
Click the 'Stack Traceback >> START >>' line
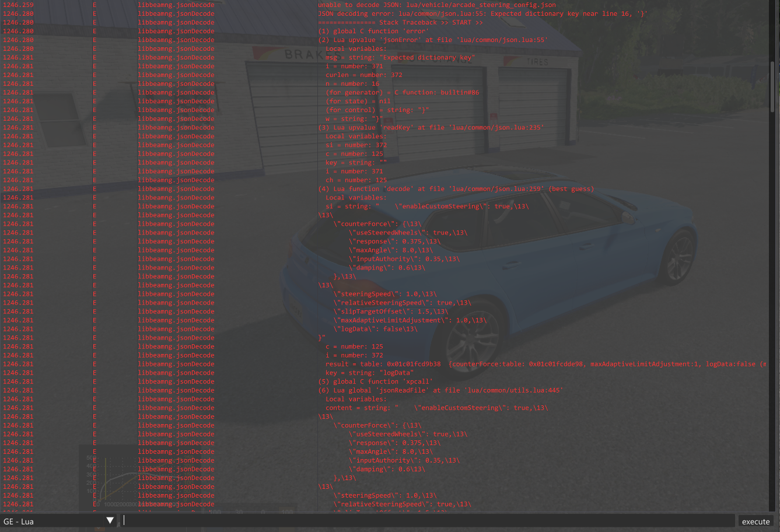[400, 22]
